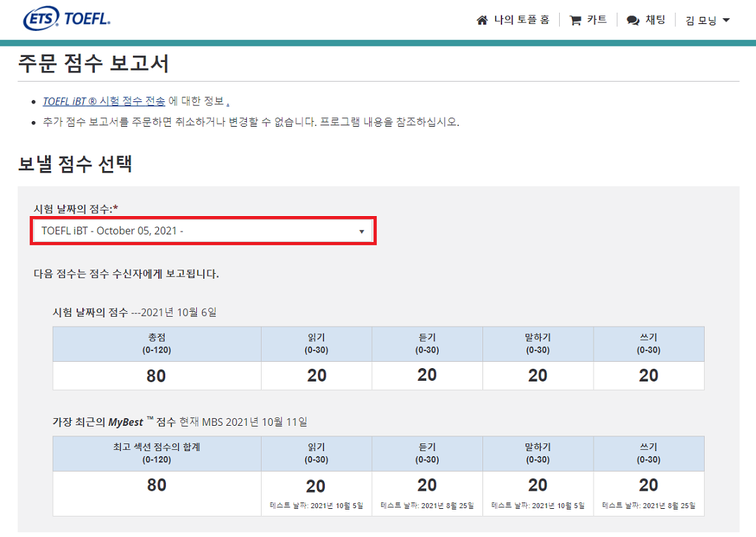The height and width of the screenshot is (537, 756).
Task: Open the test date score dropdown
Action: tap(203, 231)
